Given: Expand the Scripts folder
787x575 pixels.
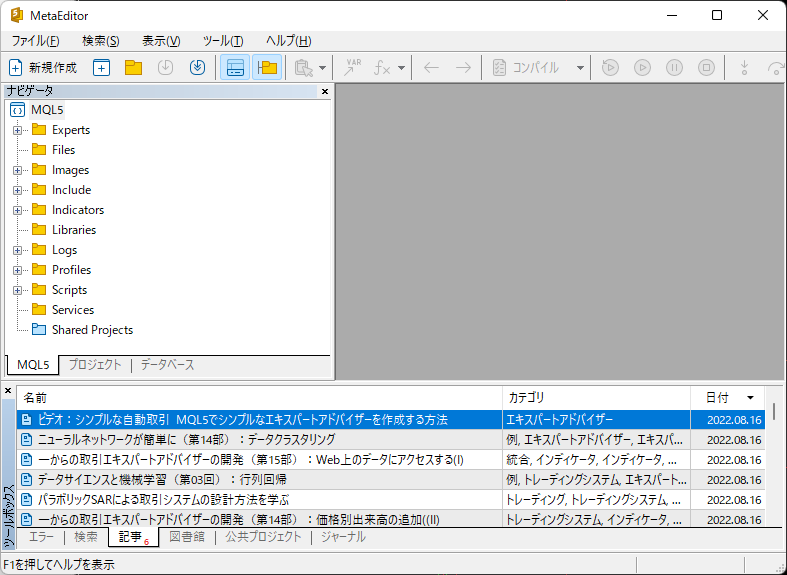Looking at the screenshot, I should pyautogui.click(x=18, y=290).
